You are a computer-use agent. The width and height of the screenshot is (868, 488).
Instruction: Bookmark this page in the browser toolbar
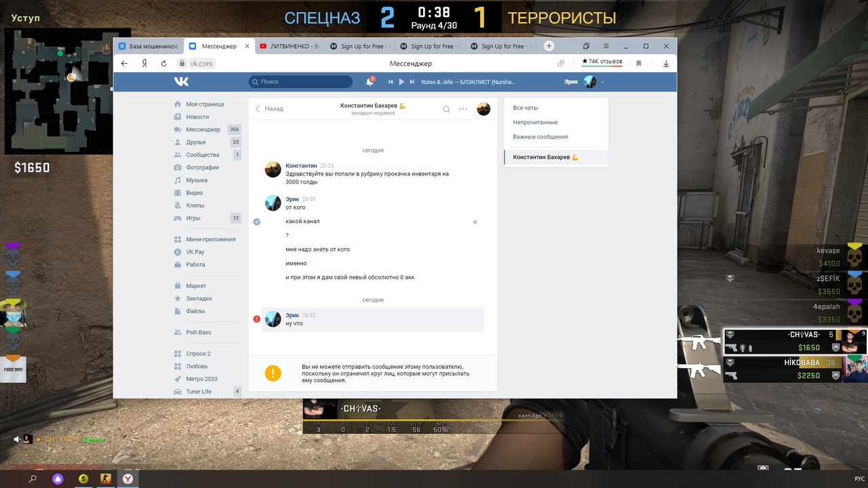point(639,63)
